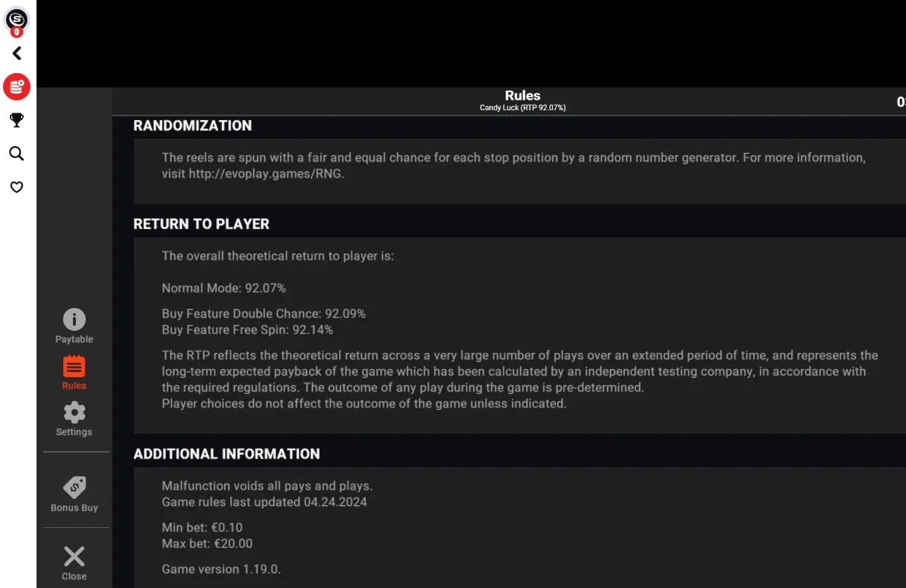Click the Game version 1.19.0 text
The image size is (906, 588).
(x=221, y=569)
